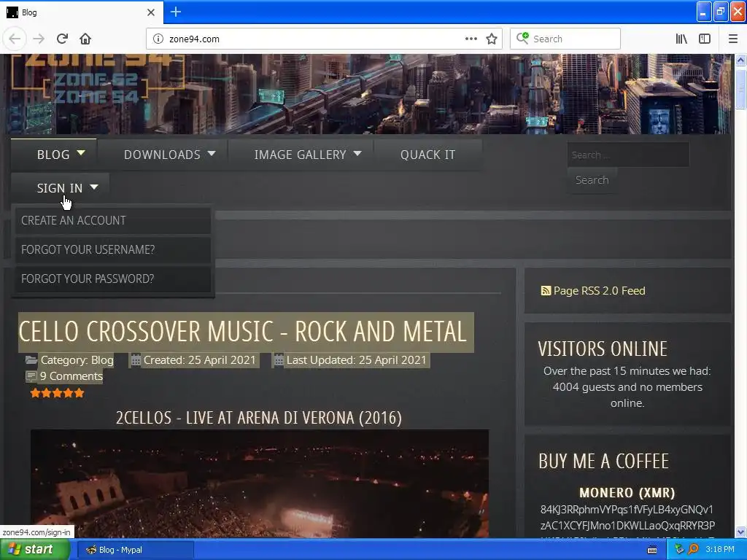
Task: Click the site Search button
Action: click(592, 180)
